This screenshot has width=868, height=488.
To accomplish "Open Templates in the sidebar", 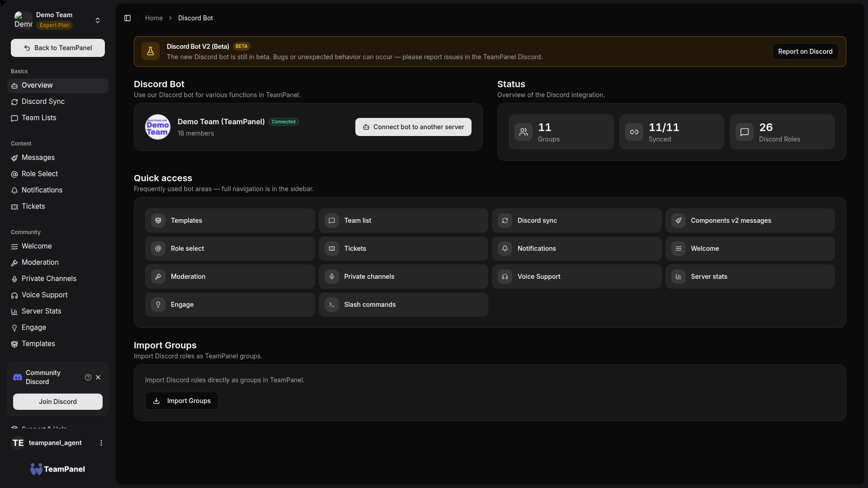I will coord(58,344).
